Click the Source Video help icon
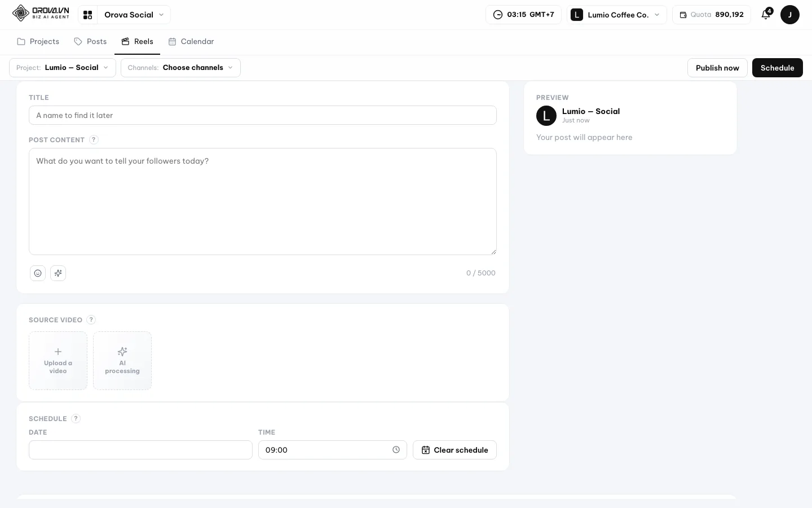Viewport: 812px width, 508px height. 91,320
